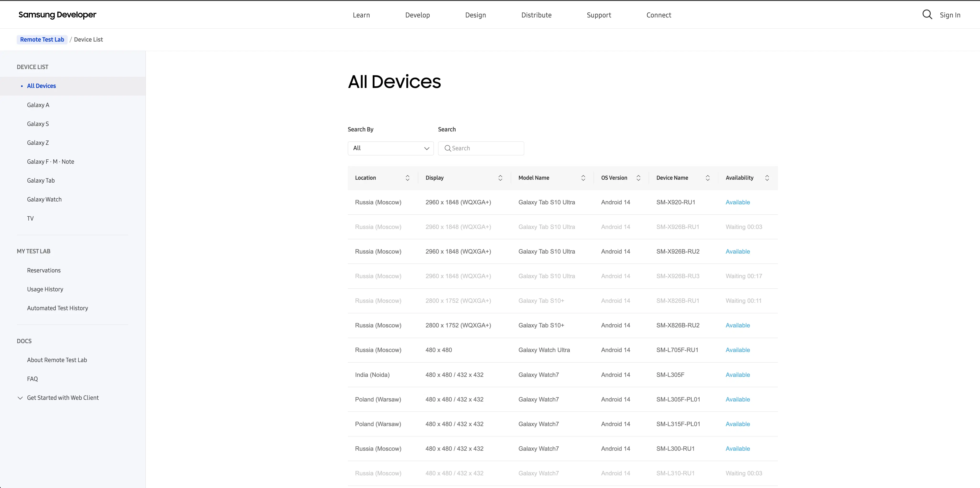980x488 pixels.
Task: Select Galaxy Z in sidebar
Action: pyautogui.click(x=38, y=142)
